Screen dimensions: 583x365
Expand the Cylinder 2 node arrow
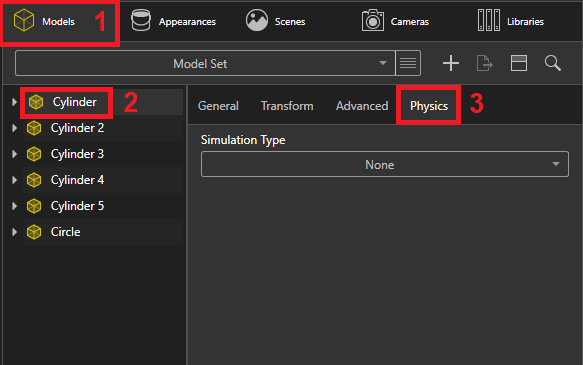14,128
